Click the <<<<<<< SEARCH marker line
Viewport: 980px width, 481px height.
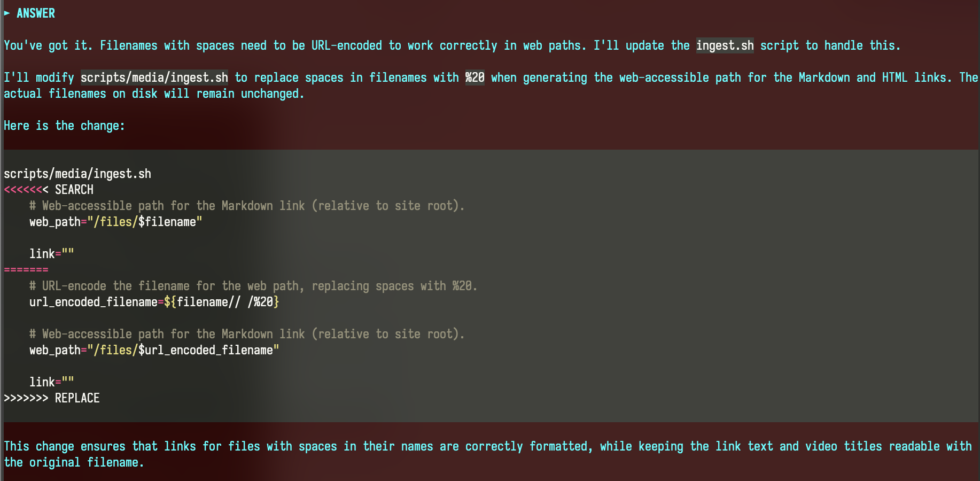(x=49, y=190)
